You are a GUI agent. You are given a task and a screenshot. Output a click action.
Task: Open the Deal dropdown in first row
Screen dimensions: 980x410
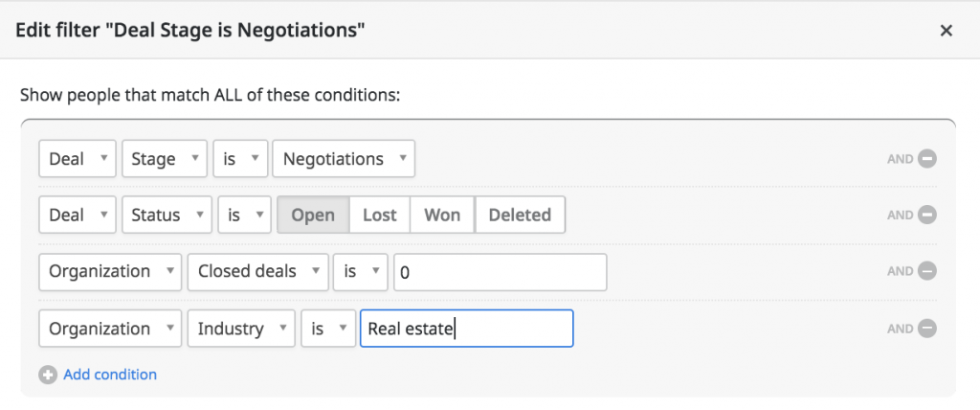click(78, 159)
